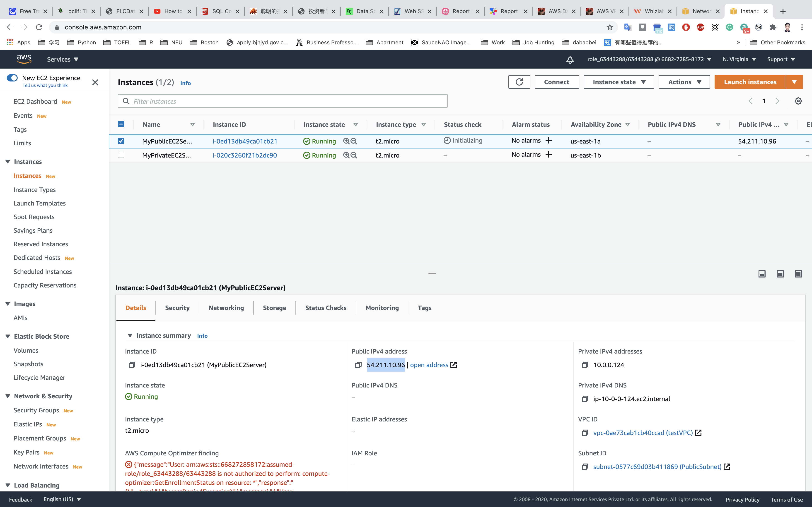Switch to the Networking tab
The image size is (812, 507).
[226, 308]
